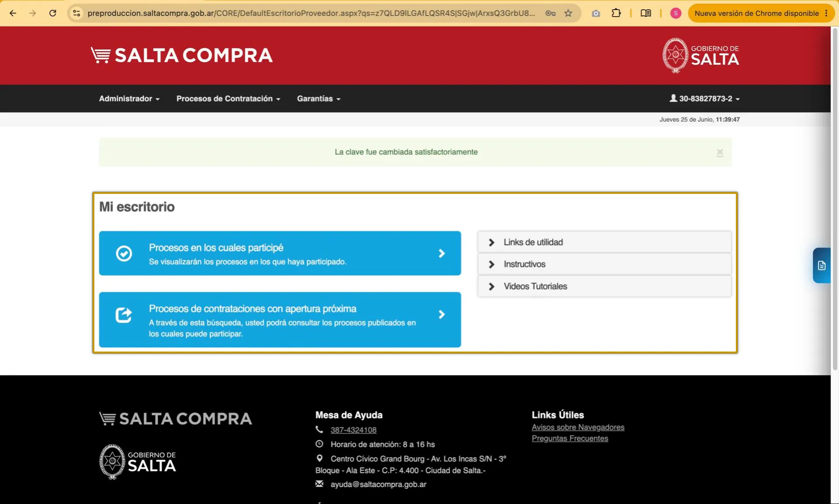The height and width of the screenshot is (504, 839).
Task: Open Procesos en los cuales participé card
Action: 280,253
